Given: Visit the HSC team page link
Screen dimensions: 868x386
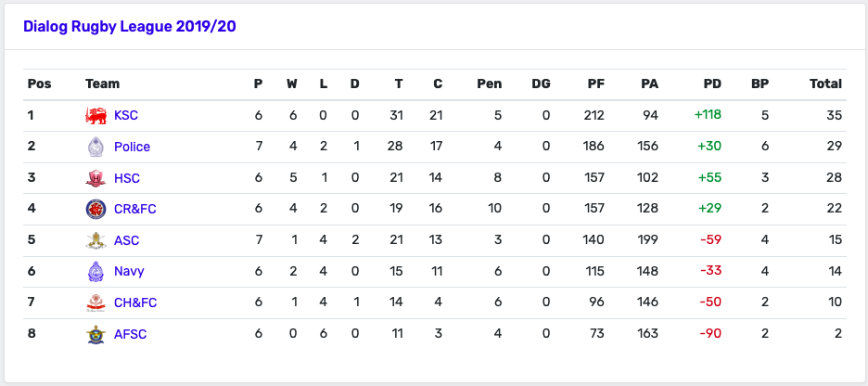Looking at the screenshot, I should pos(127,178).
